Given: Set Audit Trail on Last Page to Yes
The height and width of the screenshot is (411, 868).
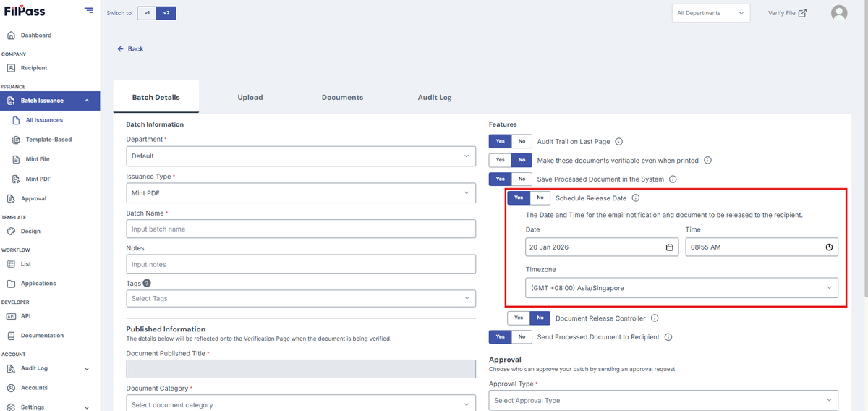Looking at the screenshot, I should pyautogui.click(x=500, y=142).
